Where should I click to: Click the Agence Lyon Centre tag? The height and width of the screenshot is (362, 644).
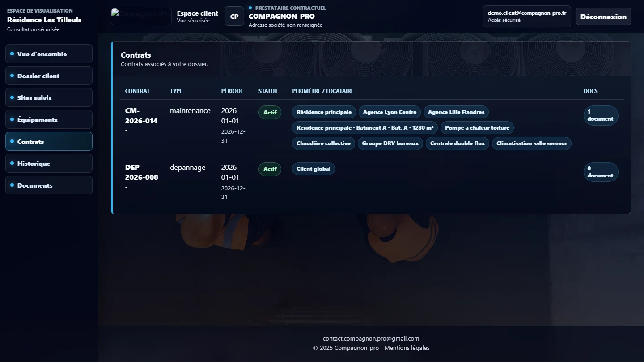[390, 112]
